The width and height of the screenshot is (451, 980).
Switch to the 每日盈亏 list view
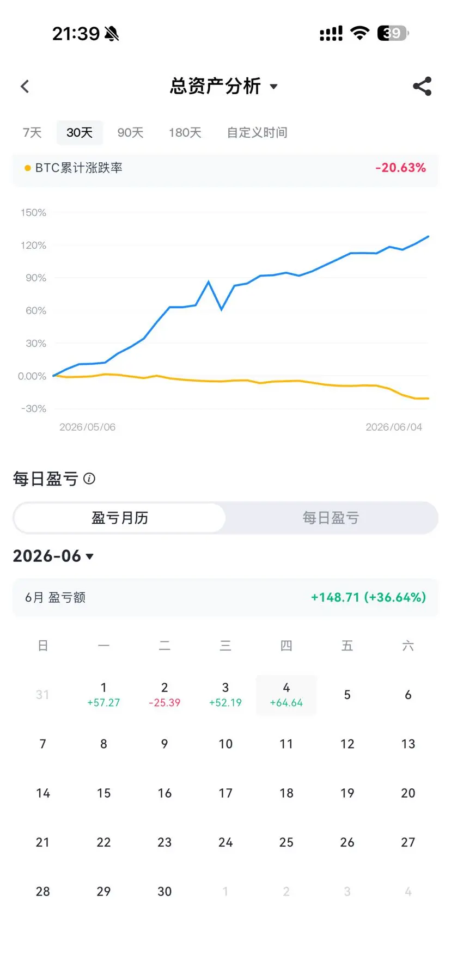(x=331, y=518)
